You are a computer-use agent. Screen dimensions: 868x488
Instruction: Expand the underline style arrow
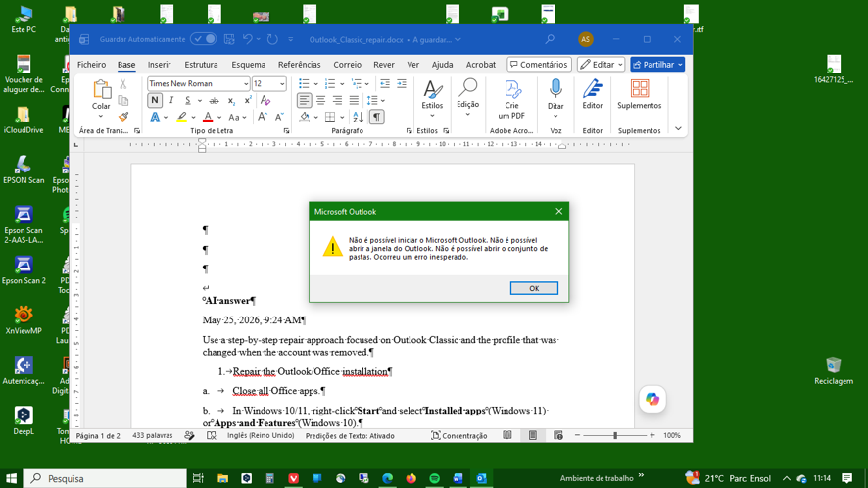(199, 101)
